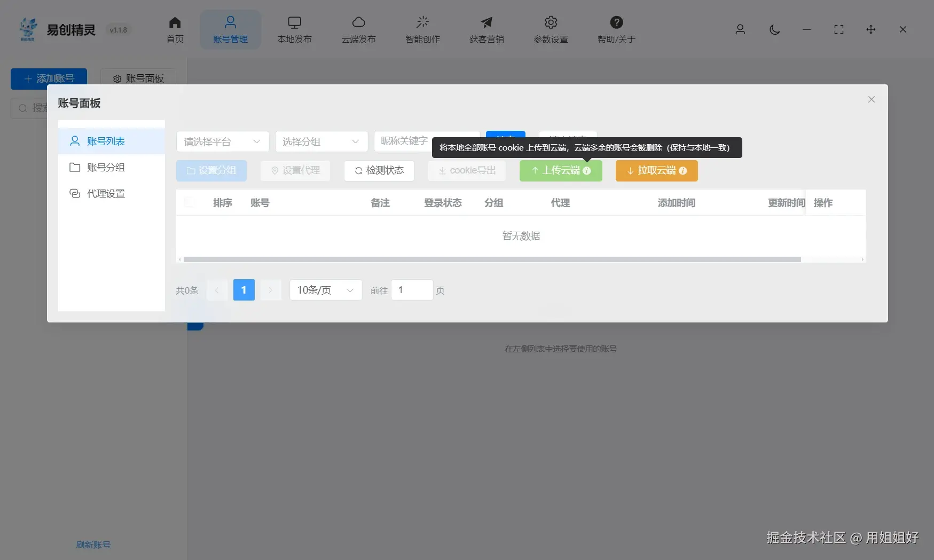Switch to the 代理设置 section
934x560 pixels.
pos(106,193)
